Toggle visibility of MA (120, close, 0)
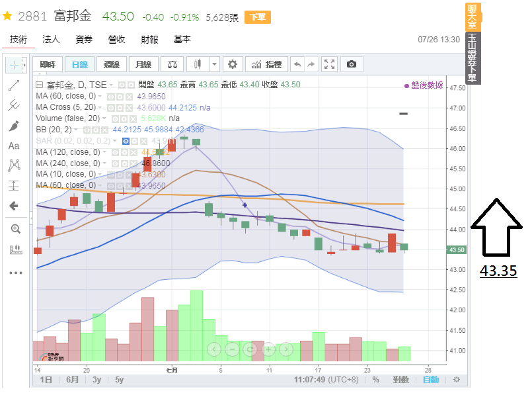Image resolution: width=532 pixels, height=397 pixels. click(x=116, y=152)
